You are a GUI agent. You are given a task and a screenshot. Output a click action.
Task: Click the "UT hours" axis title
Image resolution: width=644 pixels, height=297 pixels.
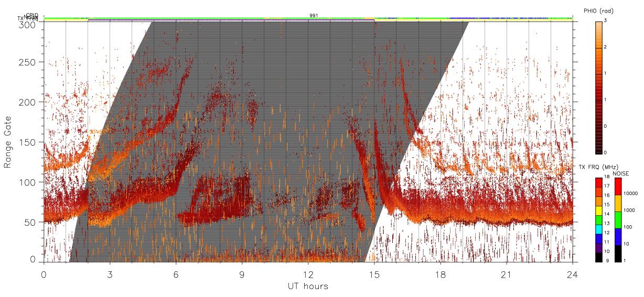point(308,286)
